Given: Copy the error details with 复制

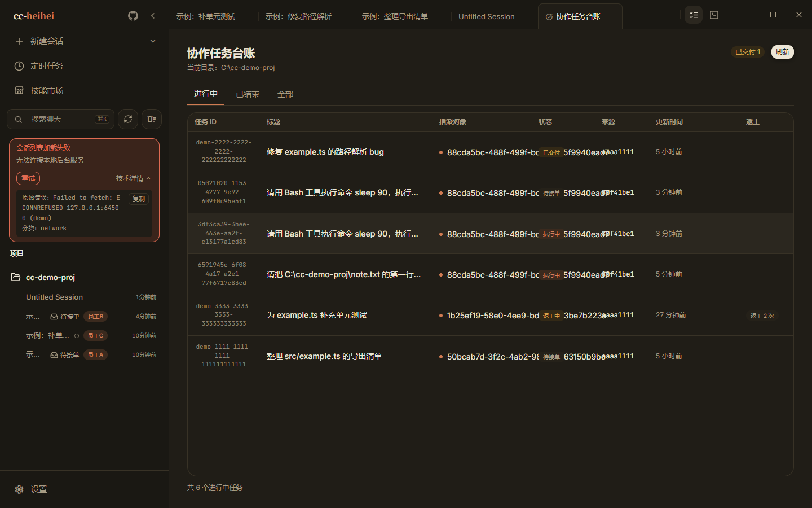Looking at the screenshot, I should tap(139, 199).
